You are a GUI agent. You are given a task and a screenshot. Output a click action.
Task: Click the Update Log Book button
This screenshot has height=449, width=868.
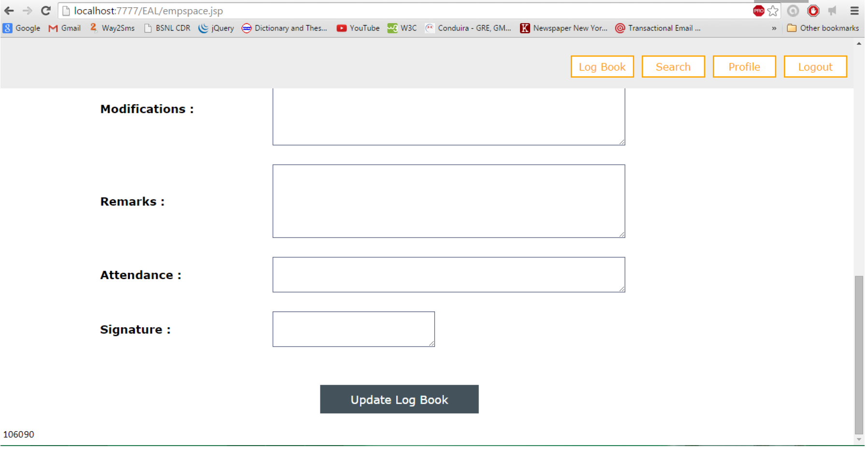pyautogui.click(x=399, y=399)
